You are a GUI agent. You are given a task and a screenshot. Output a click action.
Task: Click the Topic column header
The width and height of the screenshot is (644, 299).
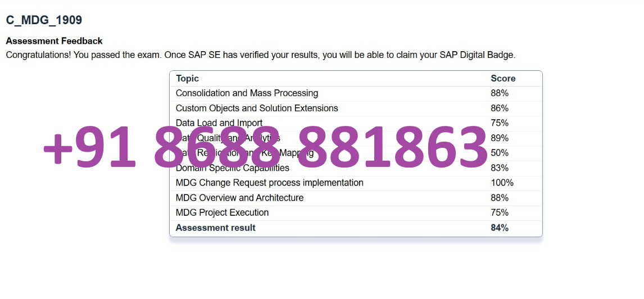(x=187, y=79)
